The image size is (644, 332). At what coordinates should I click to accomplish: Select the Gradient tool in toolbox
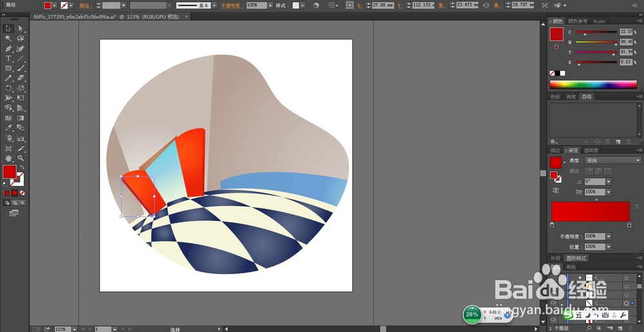21,118
